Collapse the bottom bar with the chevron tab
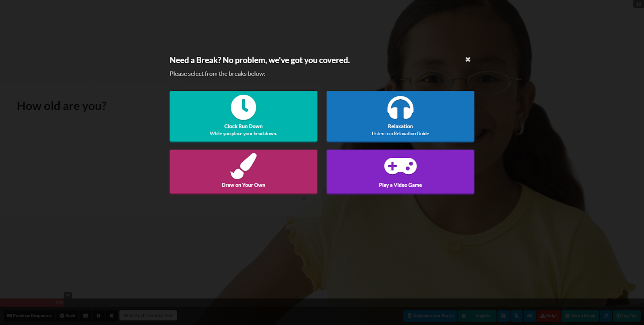Image resolution: width=644 pixels, height=325 pixels. (68, 295)
